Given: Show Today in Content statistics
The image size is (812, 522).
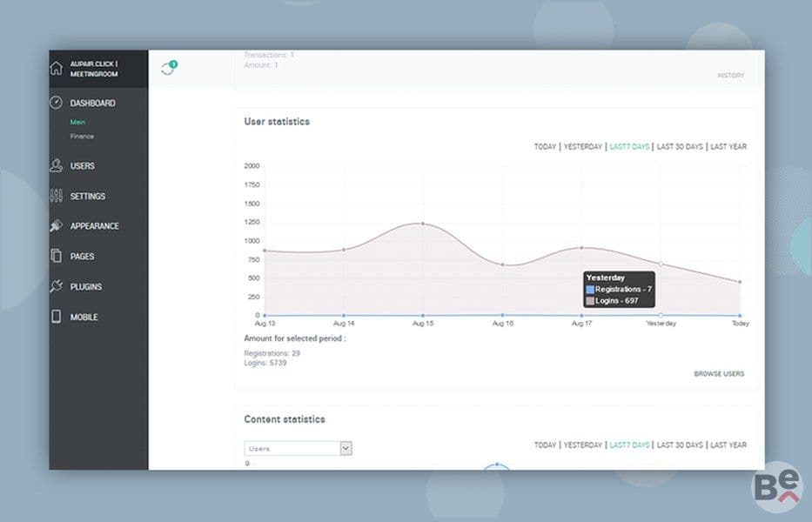Looking at the screenshot, I should pos(545,445).
